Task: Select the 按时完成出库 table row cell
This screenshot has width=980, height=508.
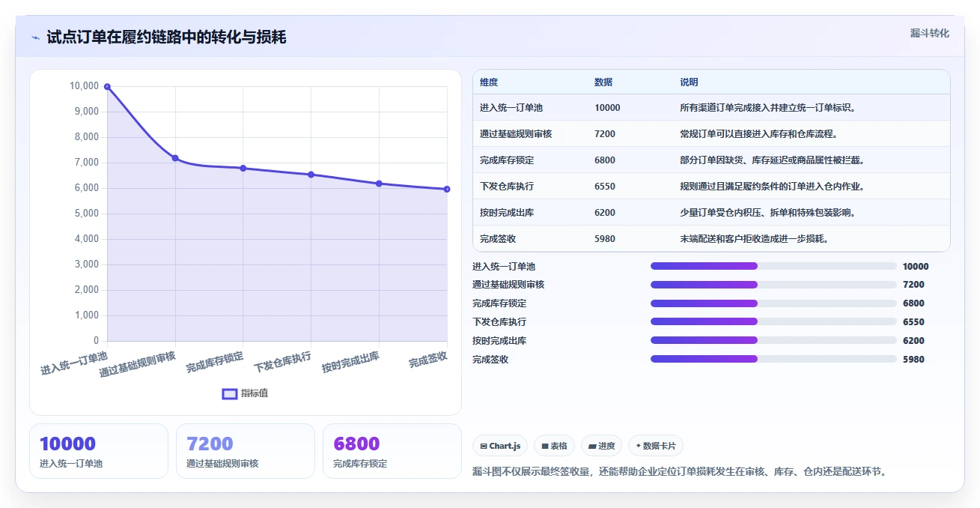Action: (x=507, y=213)
